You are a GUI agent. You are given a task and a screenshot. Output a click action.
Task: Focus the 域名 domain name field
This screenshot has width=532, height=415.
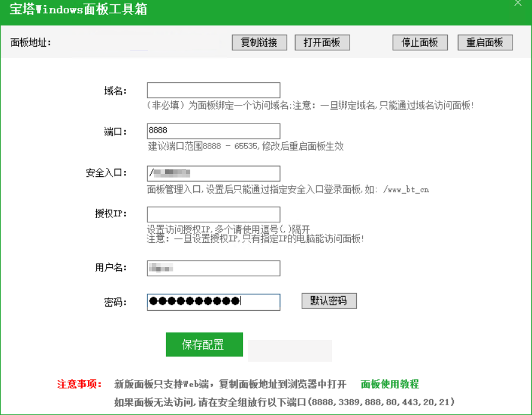coord(213,90)
